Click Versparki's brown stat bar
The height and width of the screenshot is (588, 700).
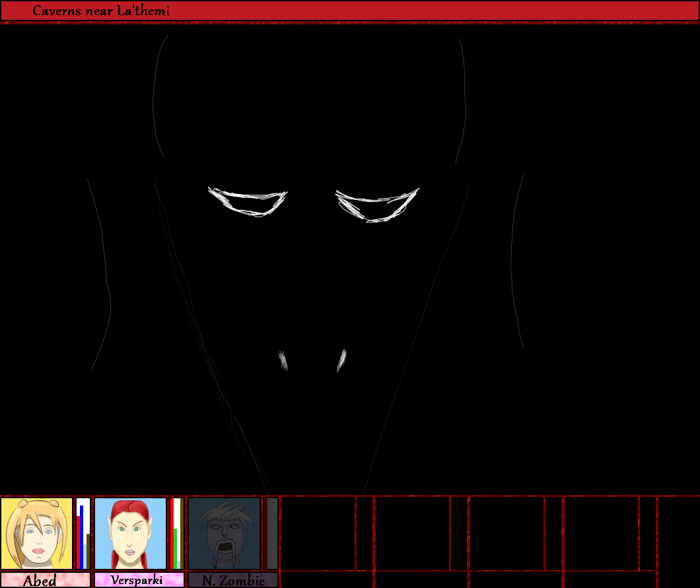(181, 535)
